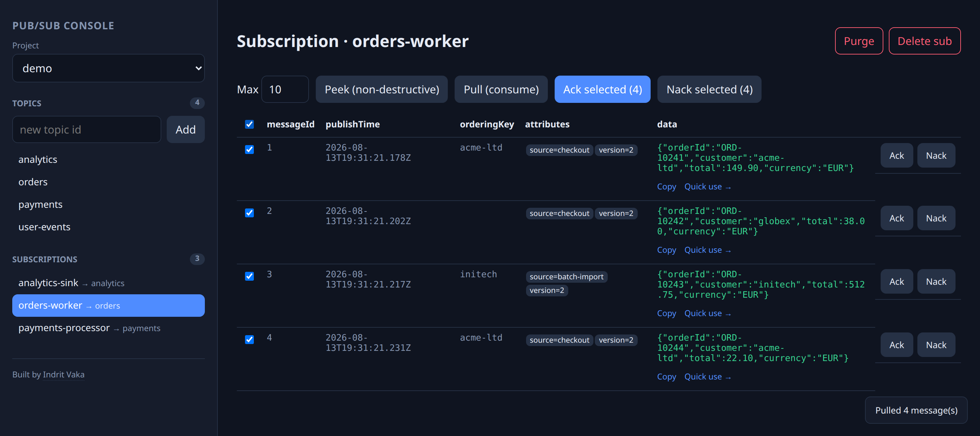980x436 pixels.
Task: Click the JSON data for initech order
Action: [x=761, y=284]
